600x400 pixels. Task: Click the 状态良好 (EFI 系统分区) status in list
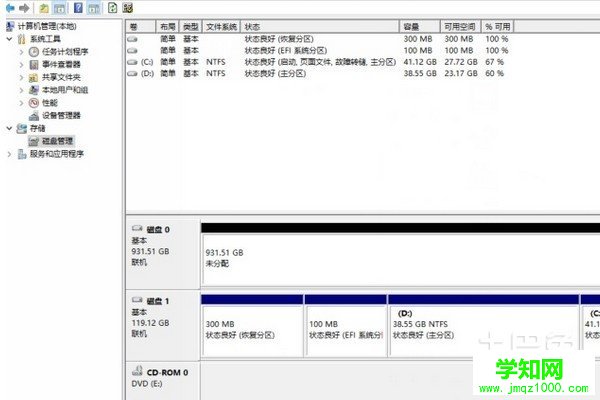coord(285,51)
